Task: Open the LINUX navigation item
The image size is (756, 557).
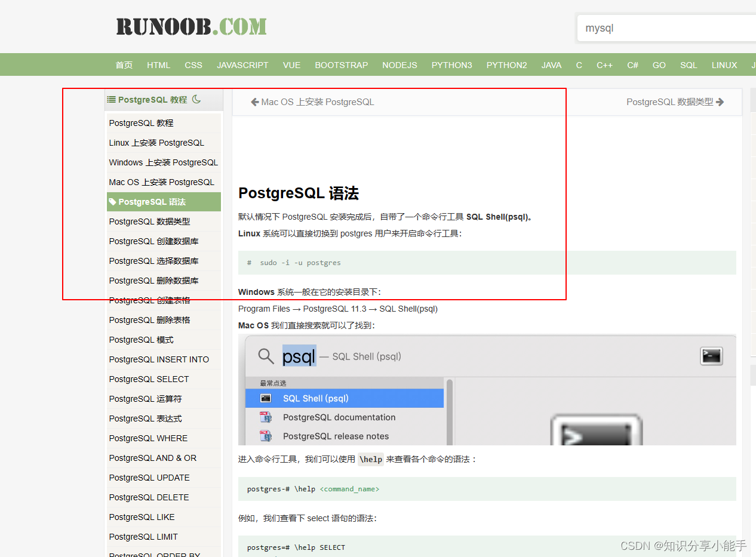Action: coord(724,65)
